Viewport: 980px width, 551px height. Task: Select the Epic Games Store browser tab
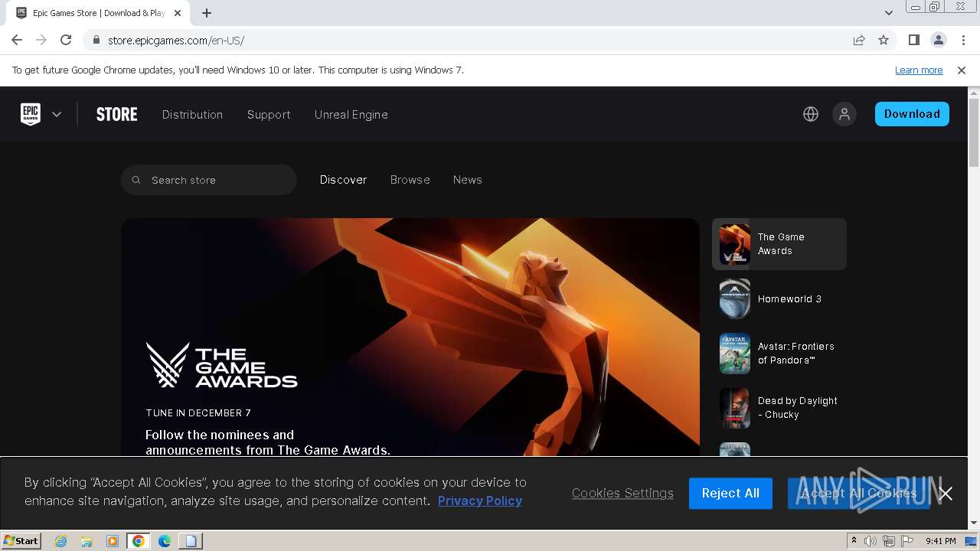pos(100,13)
